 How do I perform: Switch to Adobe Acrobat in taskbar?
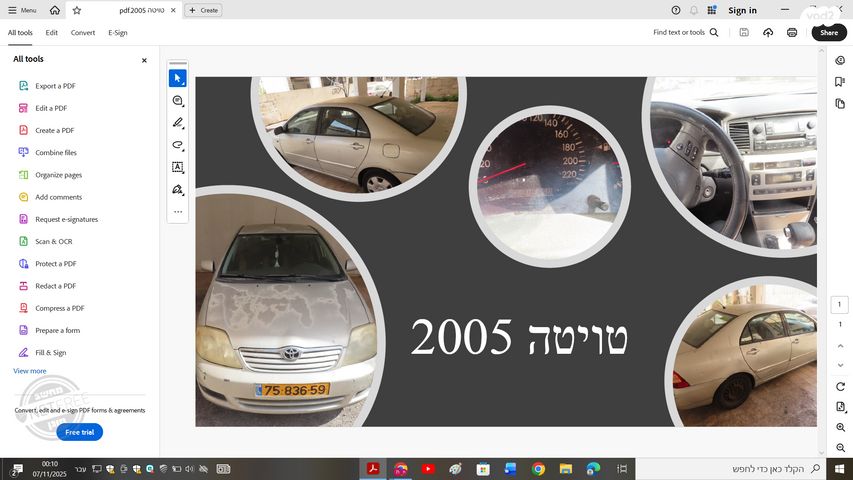(373, 469)
